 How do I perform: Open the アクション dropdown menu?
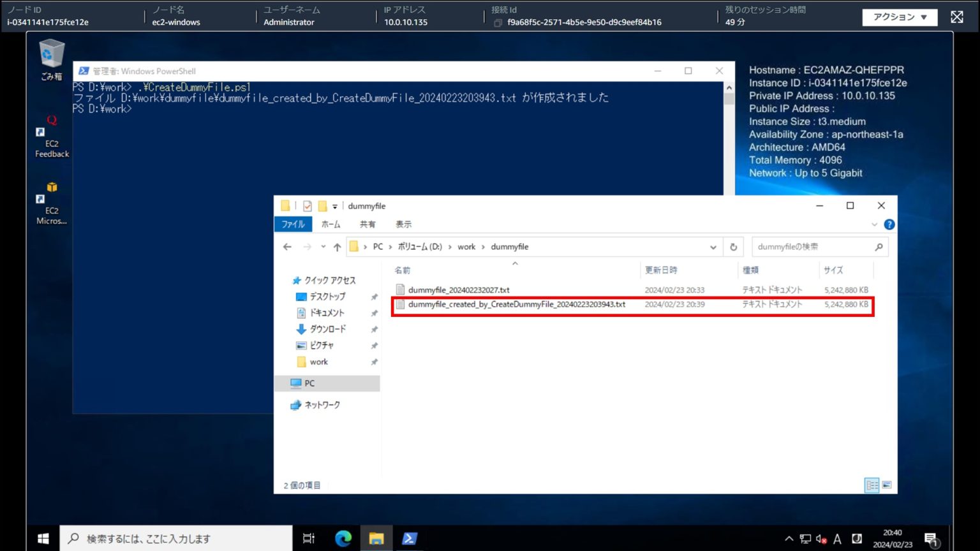[x=900, y=17]
